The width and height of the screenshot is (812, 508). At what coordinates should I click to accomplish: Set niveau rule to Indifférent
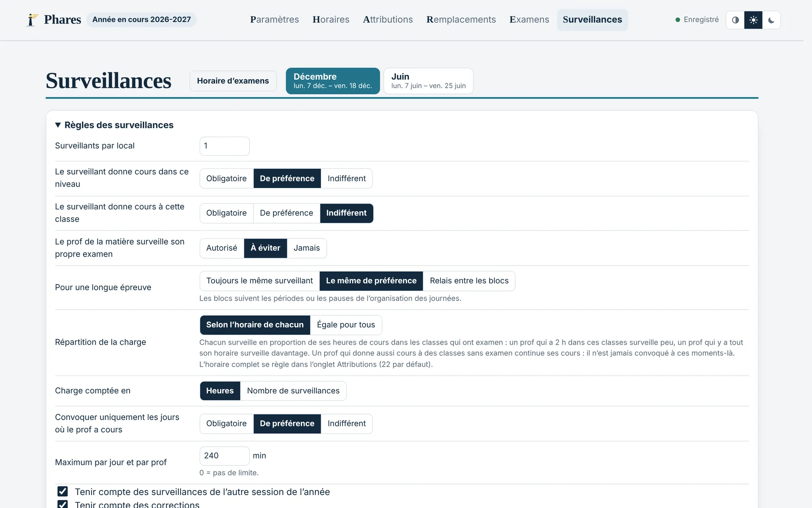[347, 178]
